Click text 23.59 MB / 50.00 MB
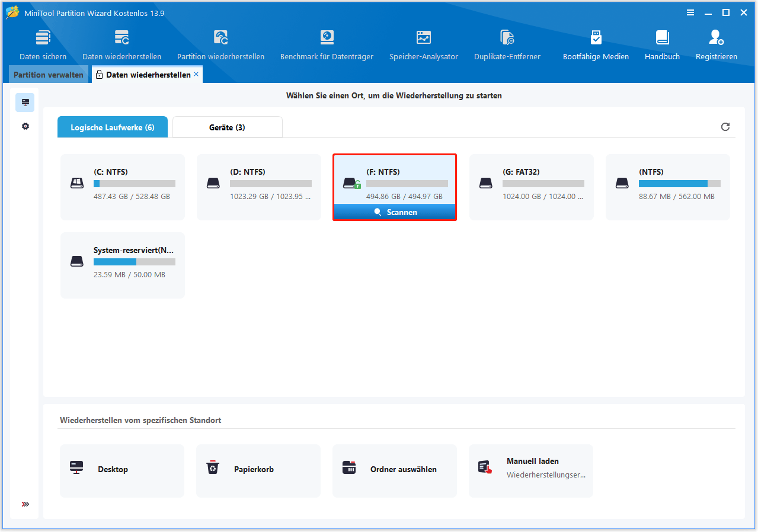 [129, 275]
